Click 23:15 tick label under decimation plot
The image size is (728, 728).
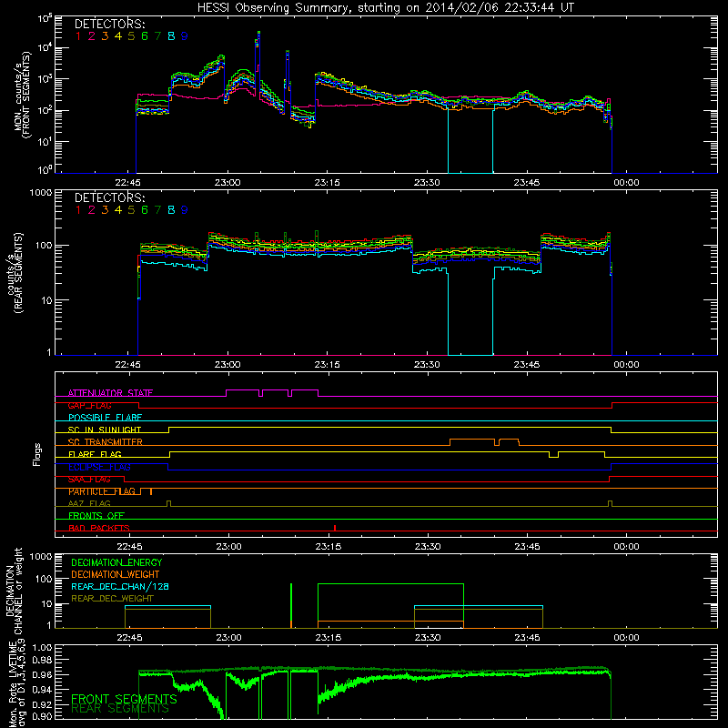(x=329, y=638)
